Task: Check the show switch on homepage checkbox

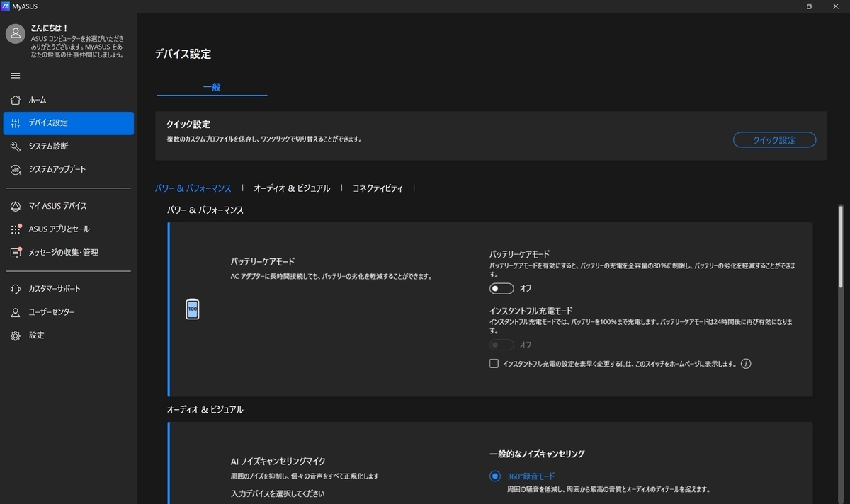Action: [x=494, y=364]
